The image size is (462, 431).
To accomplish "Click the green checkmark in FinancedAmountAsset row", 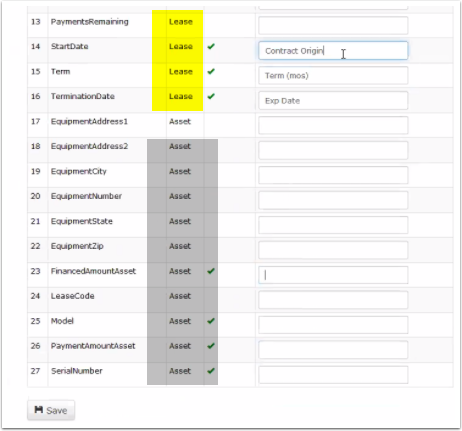I will click(211, 271).
